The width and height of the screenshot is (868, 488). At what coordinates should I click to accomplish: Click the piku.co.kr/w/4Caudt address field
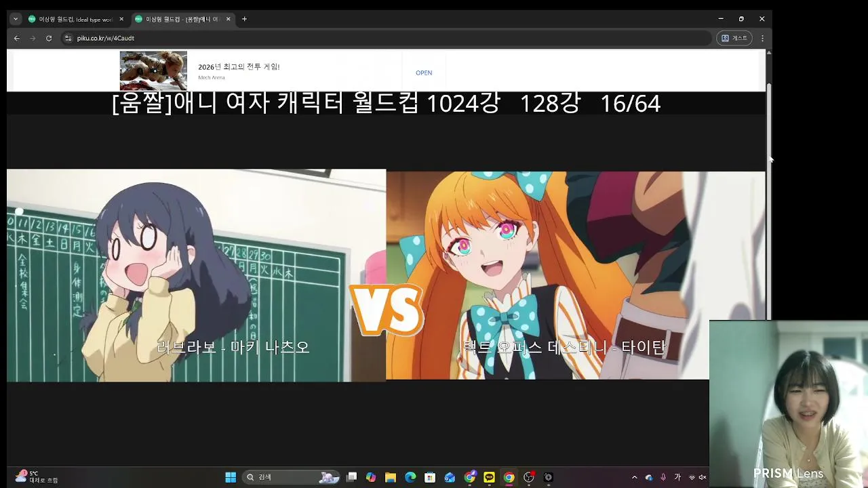click(x=387, y=39)
